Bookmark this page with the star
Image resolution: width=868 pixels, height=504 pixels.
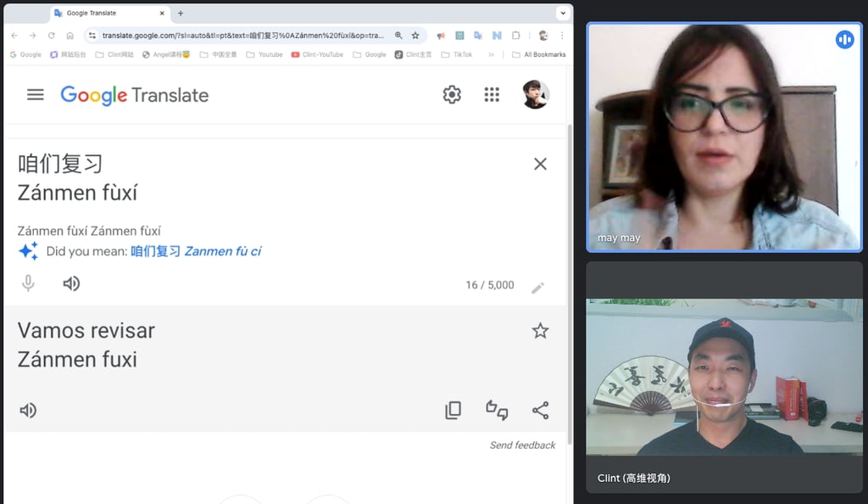click(415, 36)
